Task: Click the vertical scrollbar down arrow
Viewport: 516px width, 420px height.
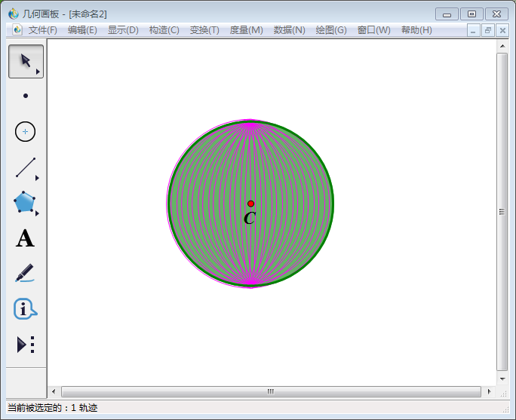Action: pos(502,379)
